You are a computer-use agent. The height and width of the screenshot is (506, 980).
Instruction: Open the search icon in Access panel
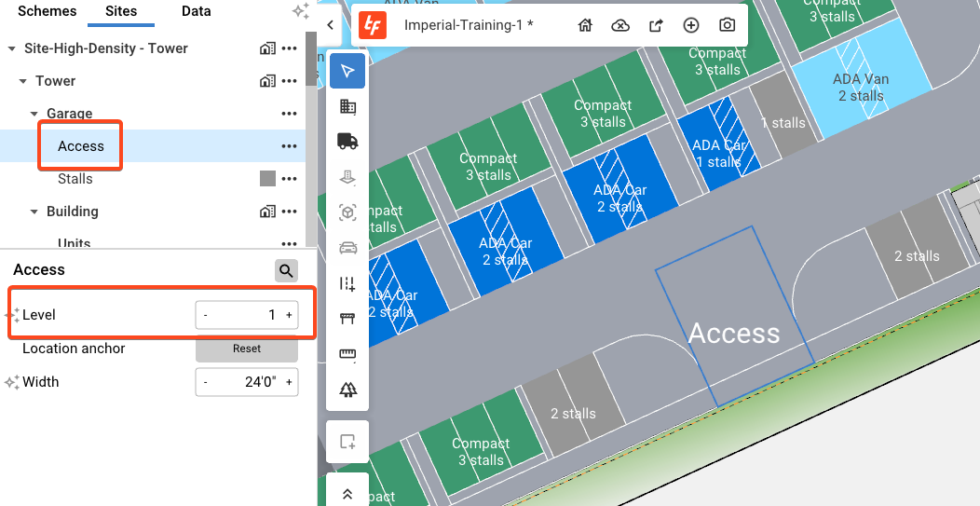click(x=286, y=270)
